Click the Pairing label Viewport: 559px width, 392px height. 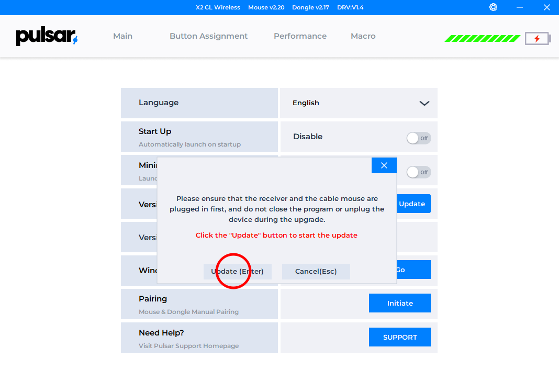(153, 299)
